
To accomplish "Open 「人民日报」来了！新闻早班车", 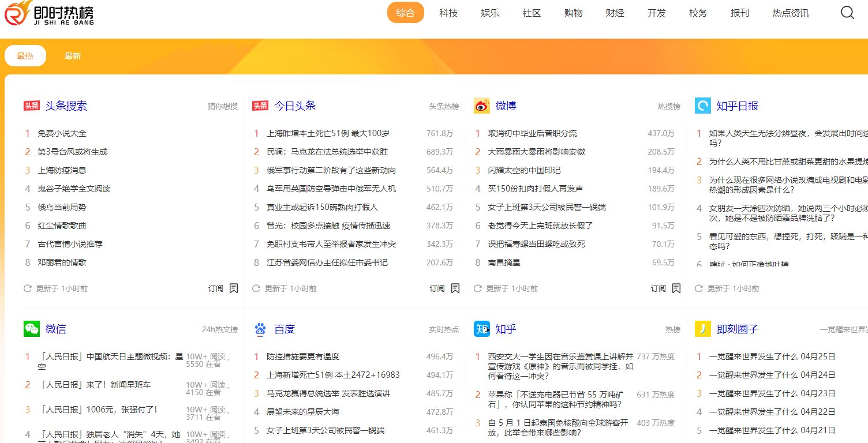I will pos(95,385).
